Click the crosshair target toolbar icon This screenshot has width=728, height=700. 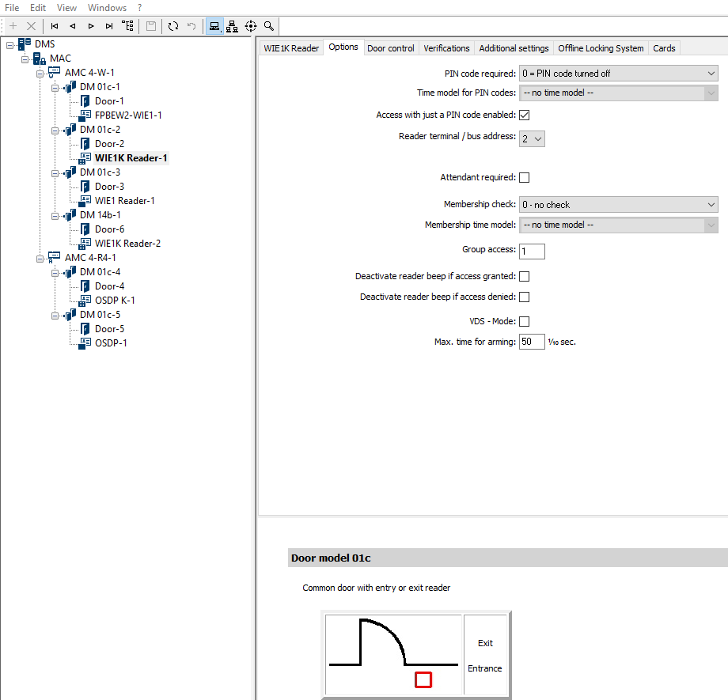251,26
